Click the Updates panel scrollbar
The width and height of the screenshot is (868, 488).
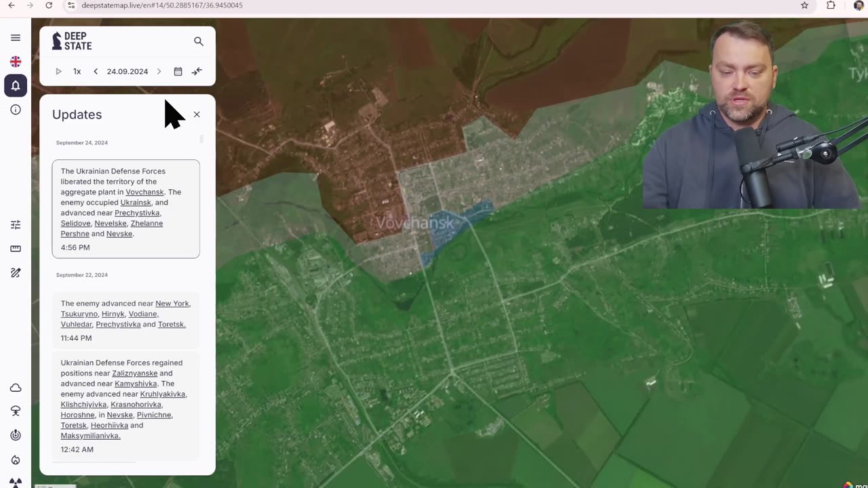coord(201,139)
